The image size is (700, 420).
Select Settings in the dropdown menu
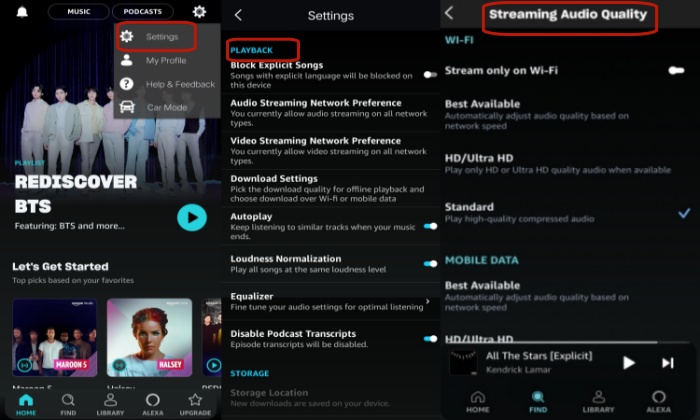pyautogui.click(x=156, y=37)
